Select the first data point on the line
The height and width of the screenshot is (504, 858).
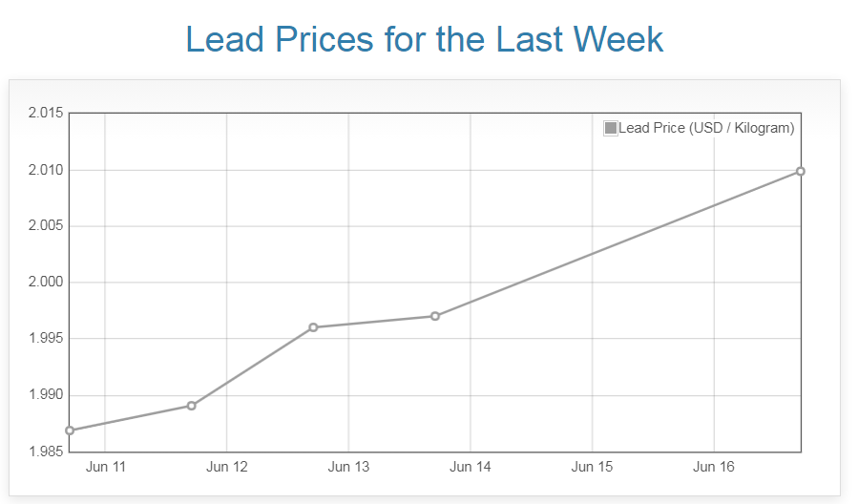click(x=70, y=430)
